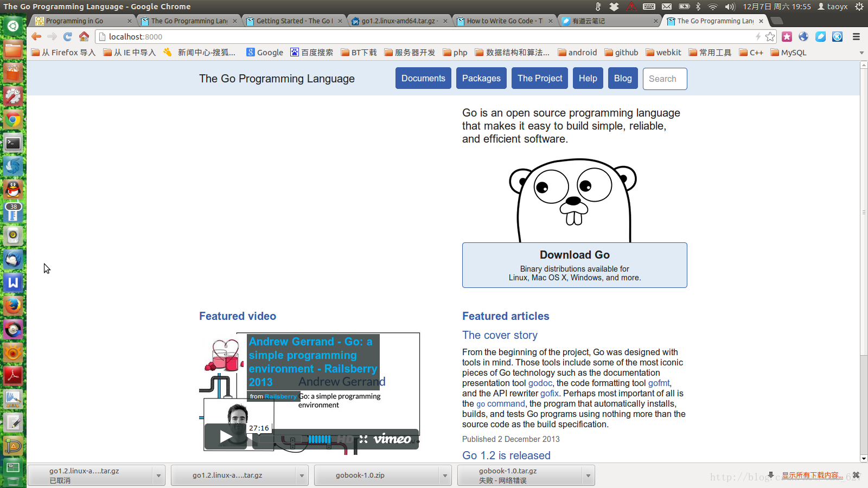Reload the localhost page

[x=68, y=36]
